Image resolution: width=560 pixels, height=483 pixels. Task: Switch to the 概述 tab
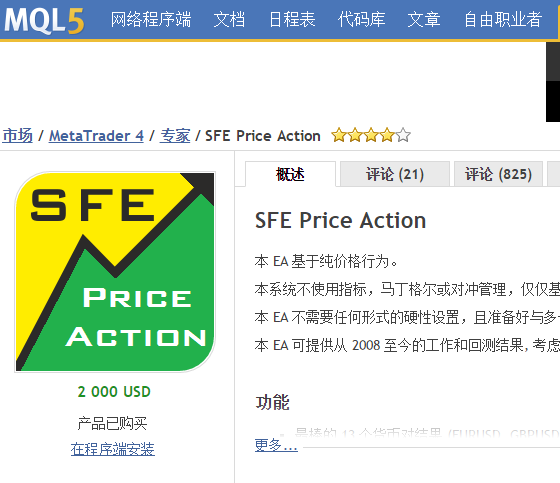(x=290, y=174)
